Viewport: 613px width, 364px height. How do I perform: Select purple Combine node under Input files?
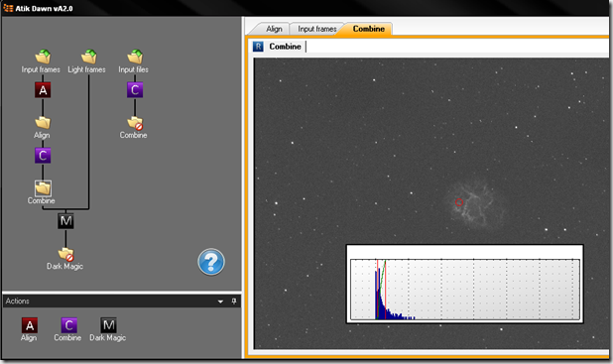[135, 90]
